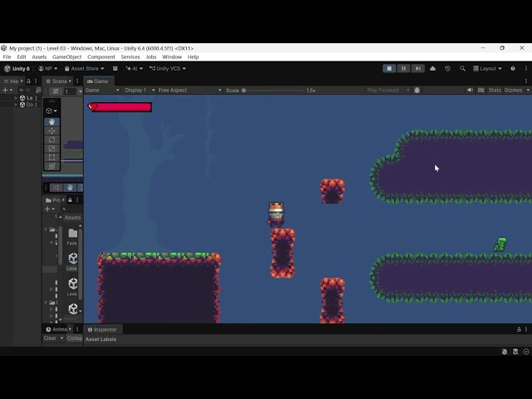Open the Assets menu
Viewport: 532px width, 399px height.
[x=39, y=57]
